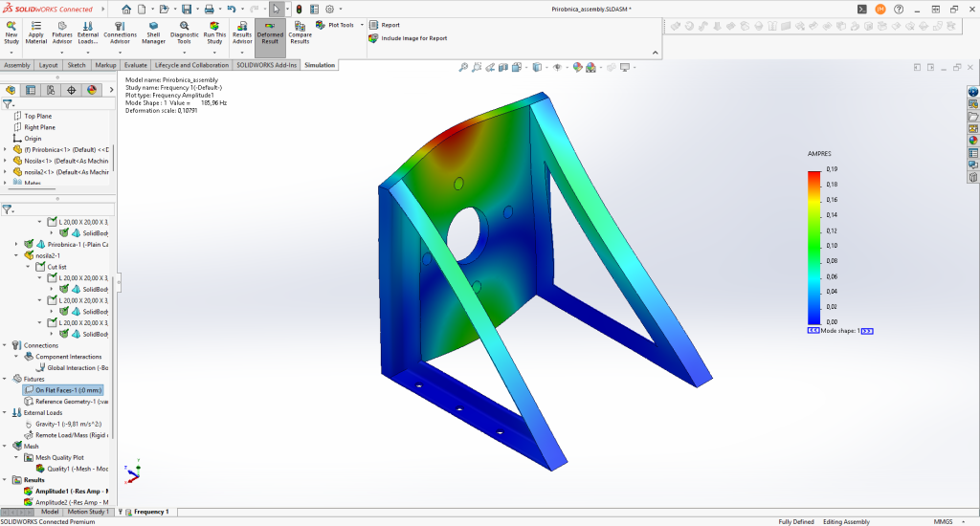Click the Undo icon

(232, 10)
